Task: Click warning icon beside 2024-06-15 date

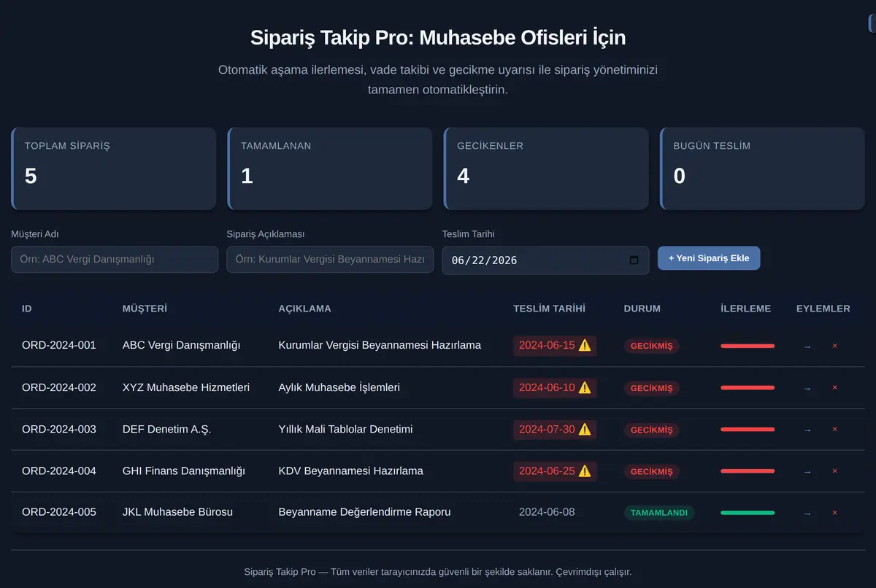Action: (x=585, y=345)
